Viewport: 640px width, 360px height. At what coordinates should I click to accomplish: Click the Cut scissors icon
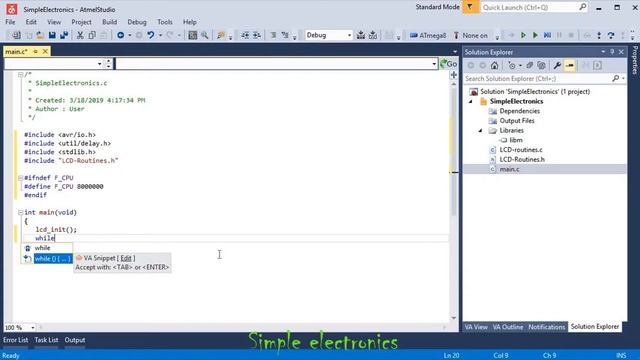tap(80, 35)
